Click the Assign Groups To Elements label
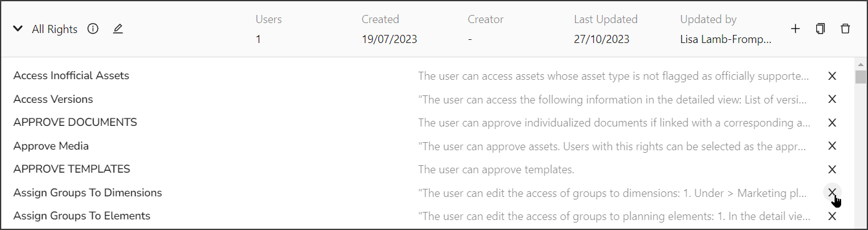This screenshot has width=868, height=230. click(82, 216)
